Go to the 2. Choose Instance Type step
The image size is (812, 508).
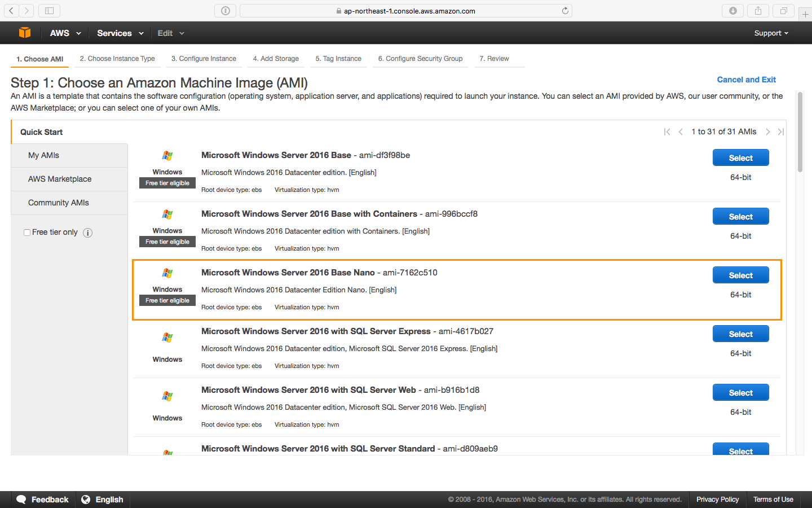(117, 59)
